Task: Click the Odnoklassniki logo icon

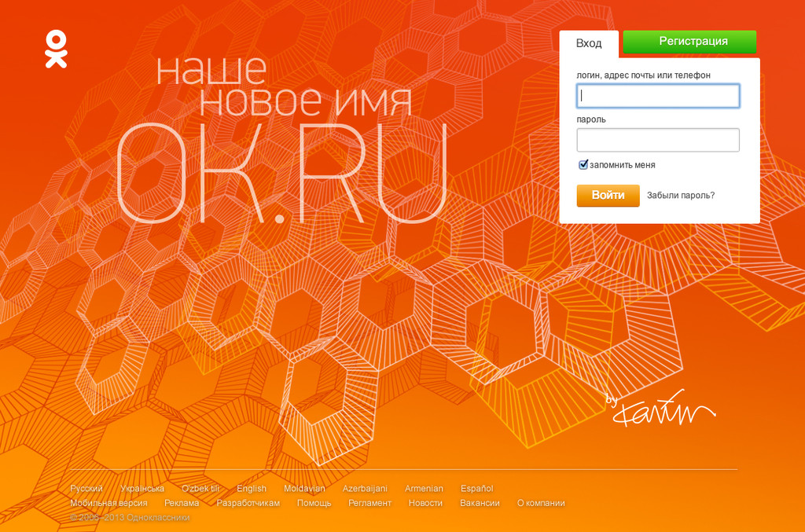Action: (x=56, y=49)
